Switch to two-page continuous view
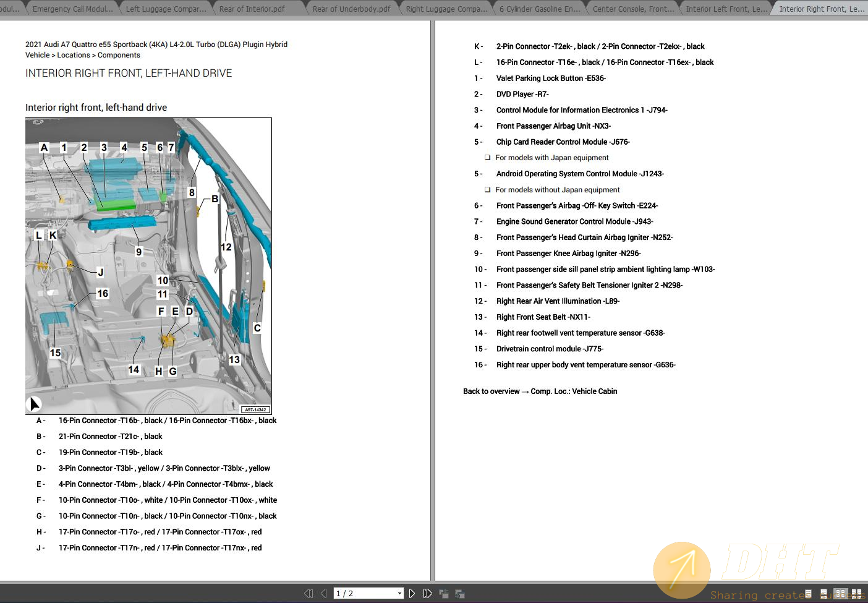The image size is (868, 603). coord(856,594)
